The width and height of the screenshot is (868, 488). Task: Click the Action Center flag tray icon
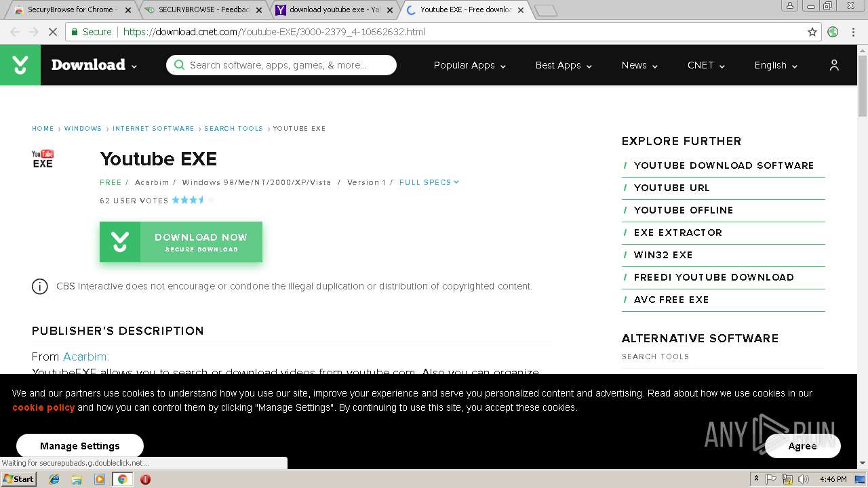771,479
